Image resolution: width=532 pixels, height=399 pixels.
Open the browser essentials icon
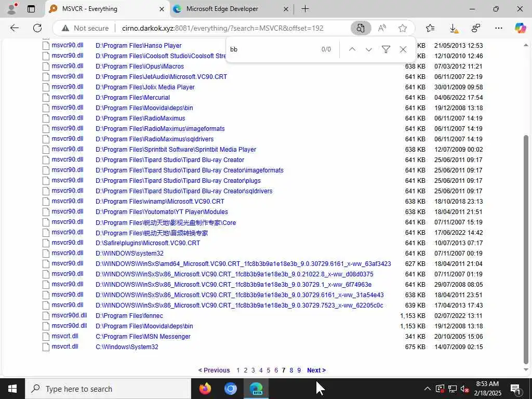pyautogui.click(x=476, y=28)
